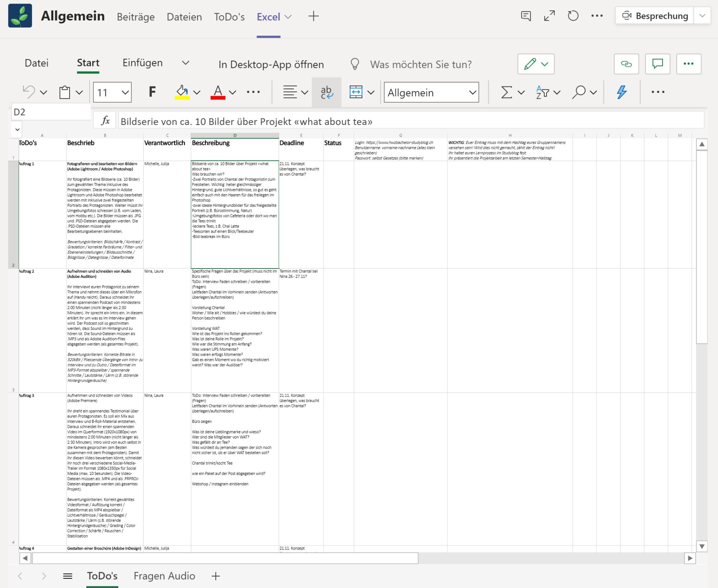This screenshot has height=588, width=718.
Task: Click In Desktop-App öffnen
Action: [x=271, y=65]
